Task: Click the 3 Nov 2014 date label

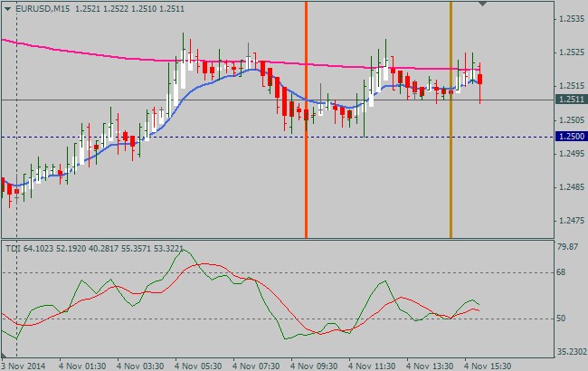Action: click(x=24, y=366)
